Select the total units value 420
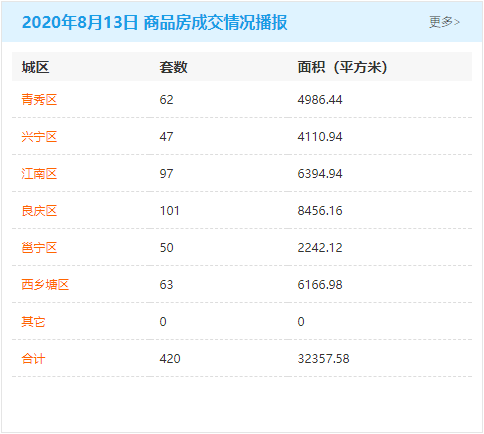This screenshot has height=434, width=484. coord(170,359)
